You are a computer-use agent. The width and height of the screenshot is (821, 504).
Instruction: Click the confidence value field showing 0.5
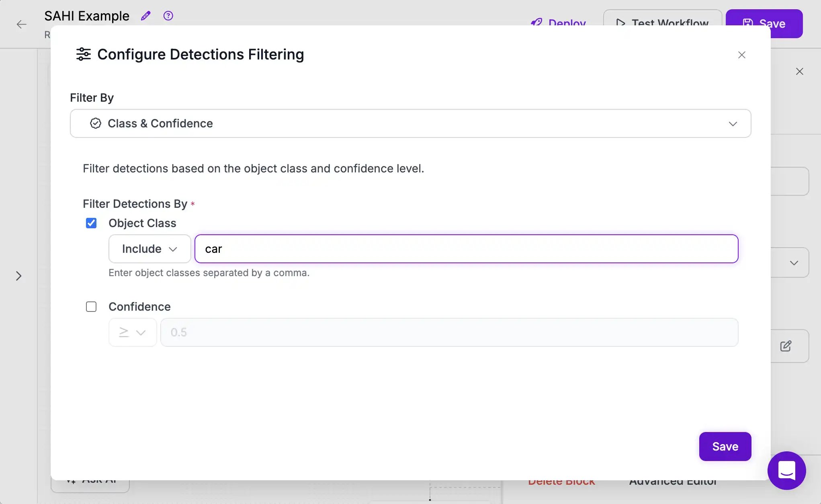pos(449,332)
